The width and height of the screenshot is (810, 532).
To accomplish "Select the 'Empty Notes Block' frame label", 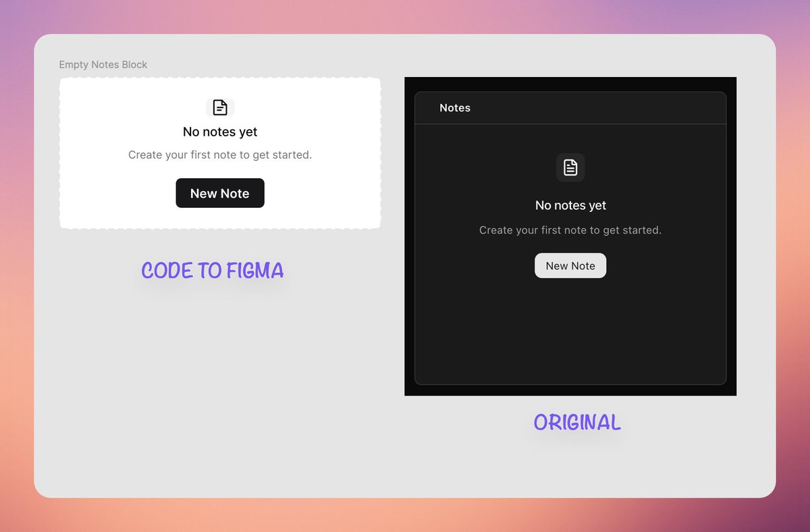I will click(x=103, y=65).
